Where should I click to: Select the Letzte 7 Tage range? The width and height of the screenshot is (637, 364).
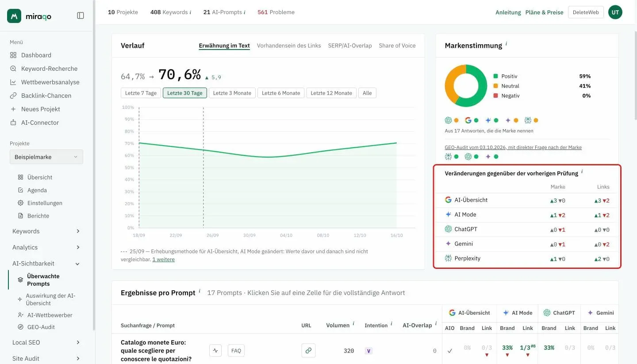point(141,93)
